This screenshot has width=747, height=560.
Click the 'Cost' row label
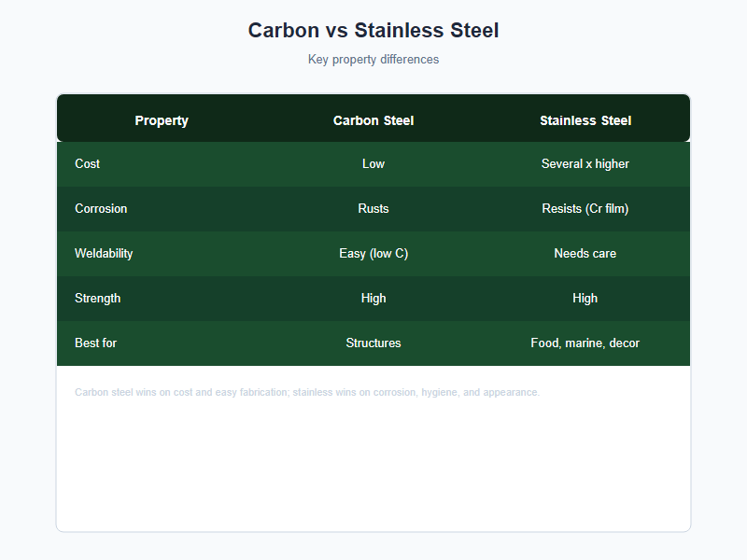pos(87,164)
